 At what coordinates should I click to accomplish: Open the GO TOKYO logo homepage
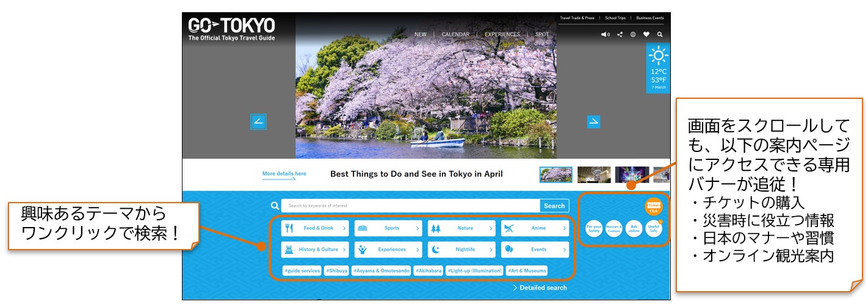[231, 29]
